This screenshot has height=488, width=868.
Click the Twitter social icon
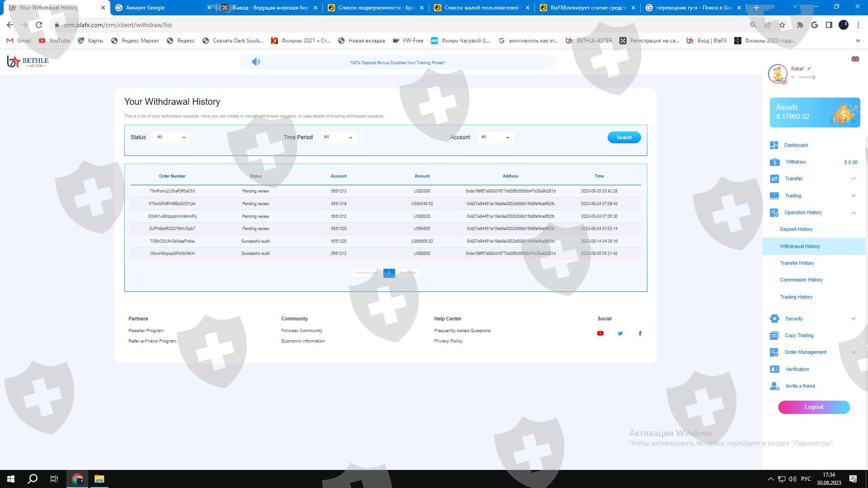tap(620, 333)
